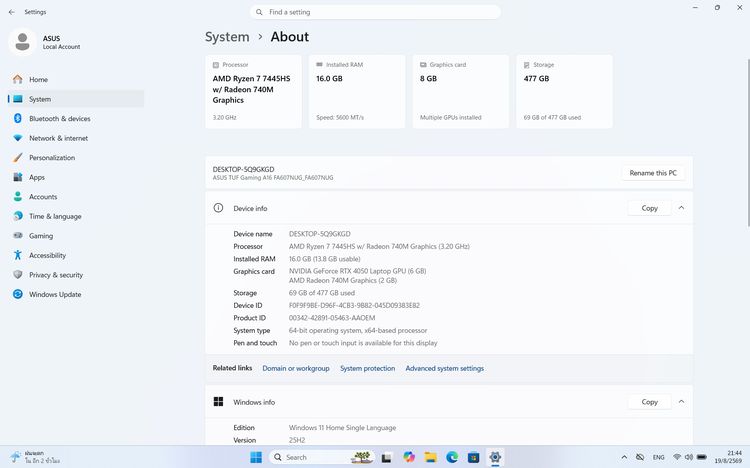750x468 pixels.
Task: Open the Processor info card
Action: tap(254, 91)
